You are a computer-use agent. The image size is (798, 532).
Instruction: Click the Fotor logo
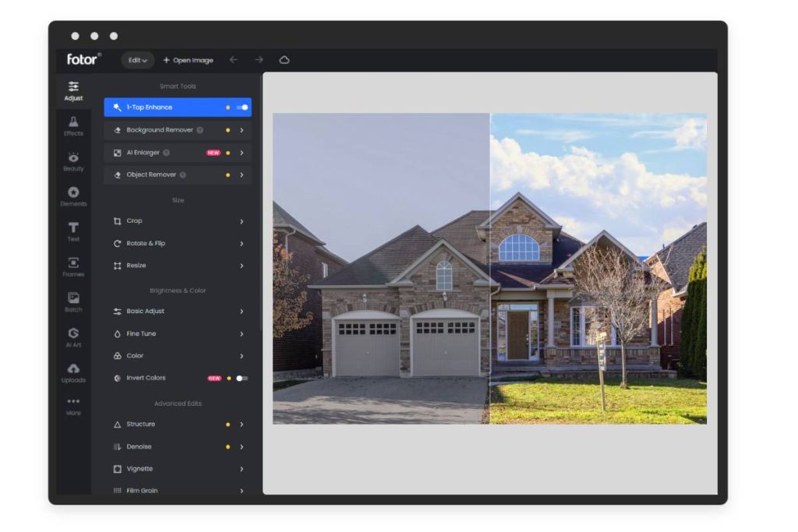[83, 59]
